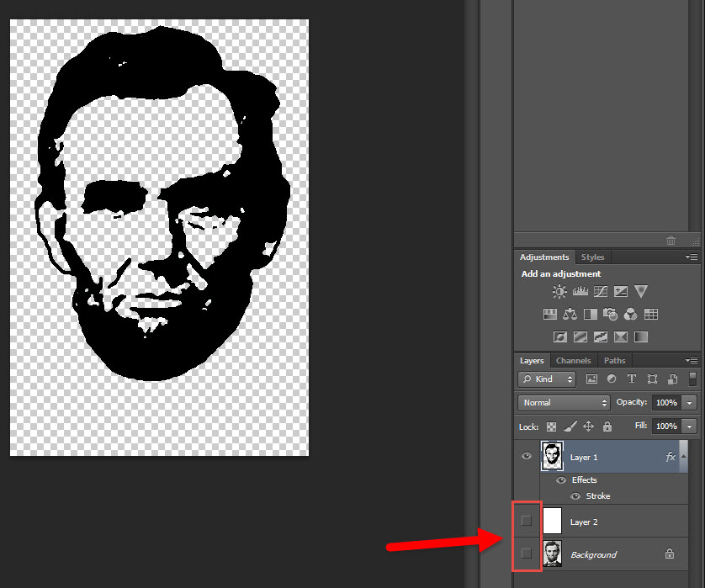Open the Kind layer filter dropdown
Screen dimensions: 705x588
click(547, 379)
